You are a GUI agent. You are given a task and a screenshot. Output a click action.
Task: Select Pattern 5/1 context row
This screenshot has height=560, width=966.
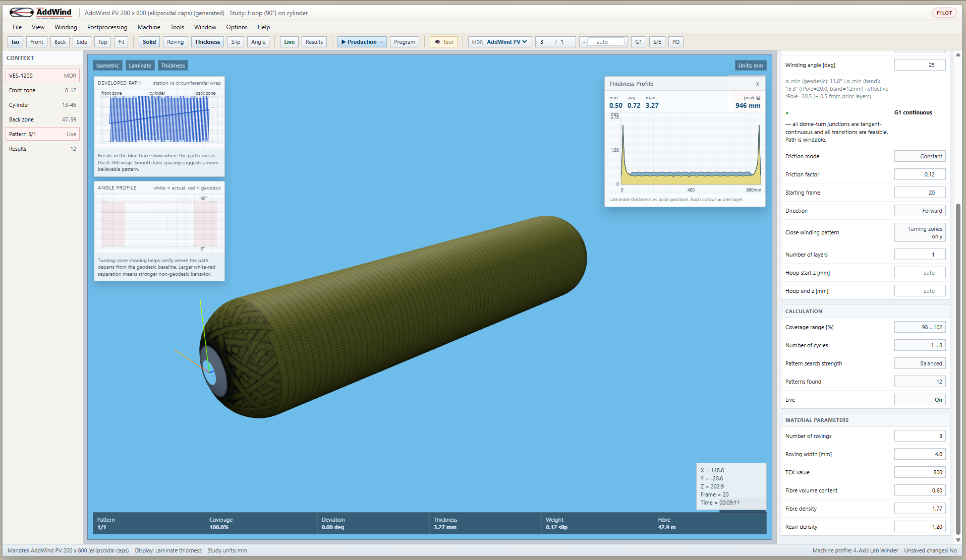[42, 134]
